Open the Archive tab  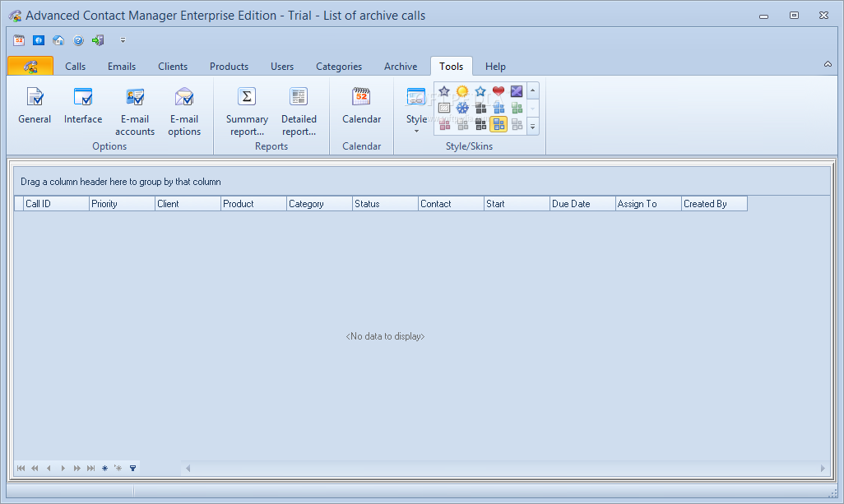tap(401, 66)
